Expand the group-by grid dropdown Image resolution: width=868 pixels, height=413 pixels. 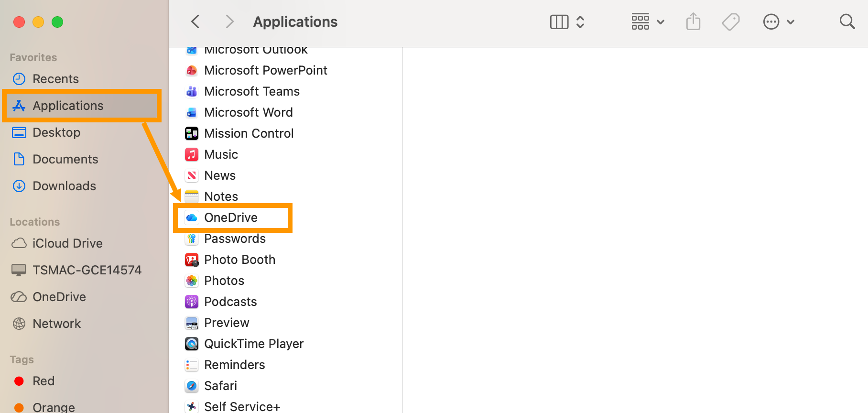pyautogui.click(x=648, y=22)
